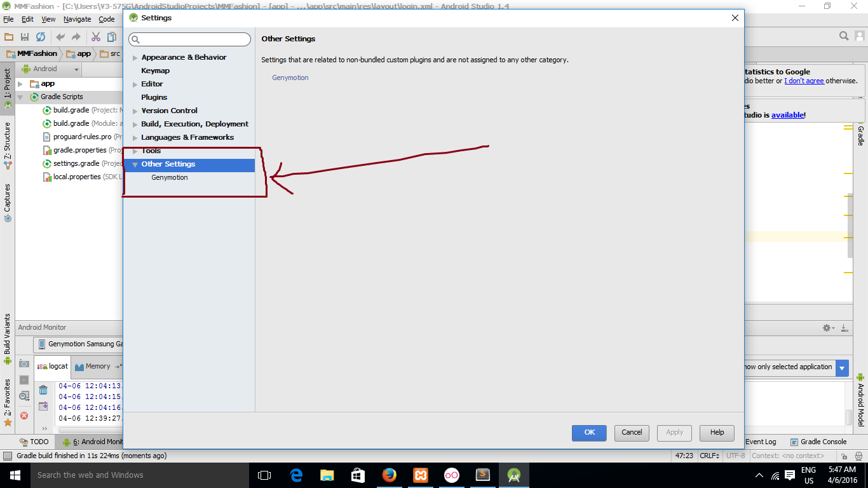Expand the Languages & Frameworks category
Viewport: 868px width, 488px height.
click(135, 138)
